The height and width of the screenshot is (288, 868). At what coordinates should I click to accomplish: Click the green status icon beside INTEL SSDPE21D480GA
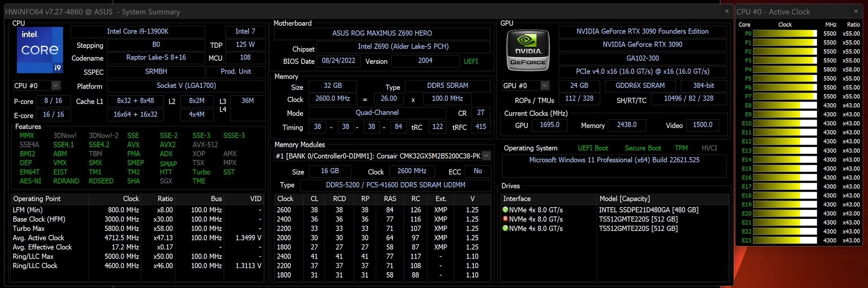pyautogui.click(x=505, y=210)
